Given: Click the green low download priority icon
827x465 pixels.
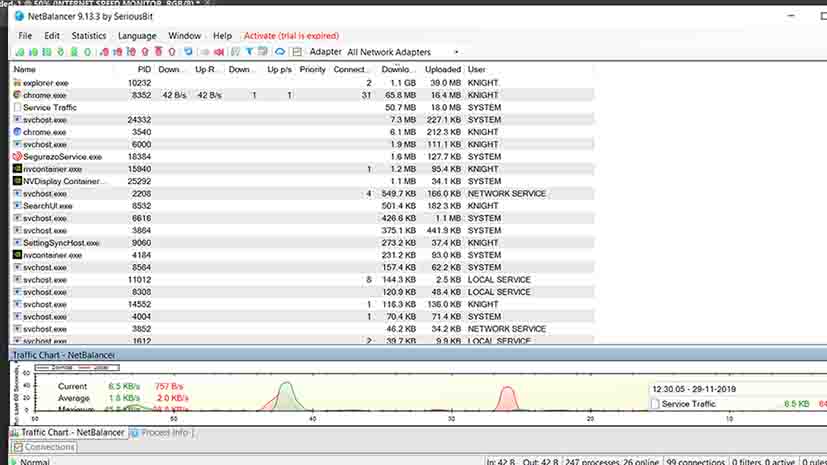Looking at the screenshot, I should [x=20, y=52].
